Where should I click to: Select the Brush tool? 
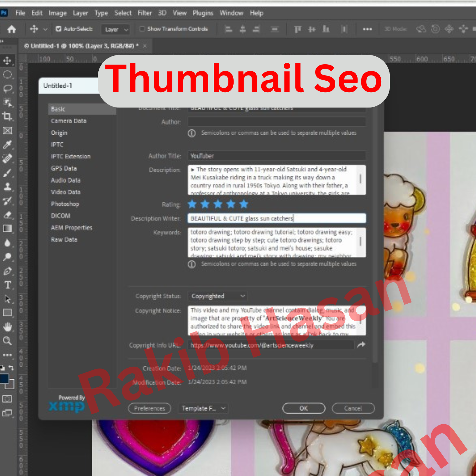7,173
